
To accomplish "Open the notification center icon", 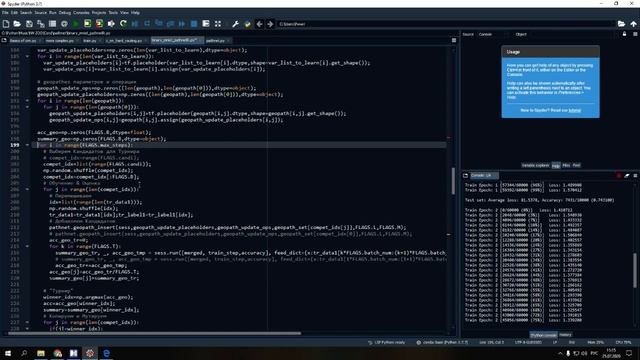I will pos(629,353).
